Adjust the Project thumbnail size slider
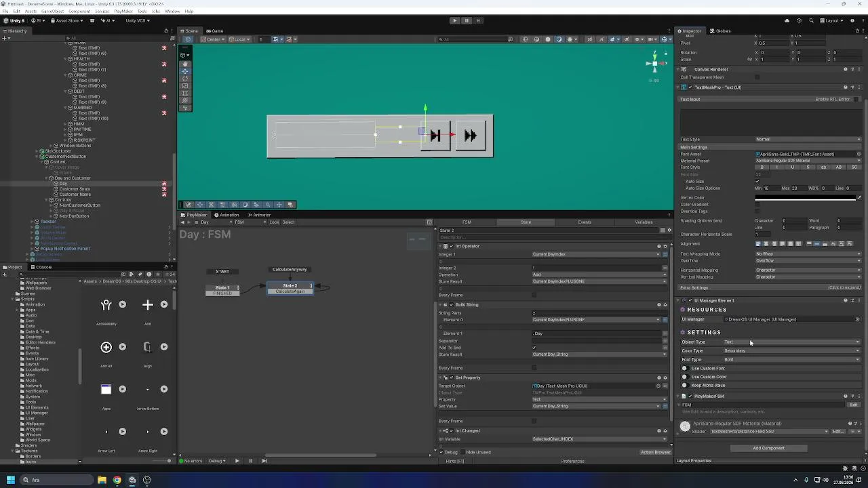Viewport: 868px width, 488px height. pos(163,461)
